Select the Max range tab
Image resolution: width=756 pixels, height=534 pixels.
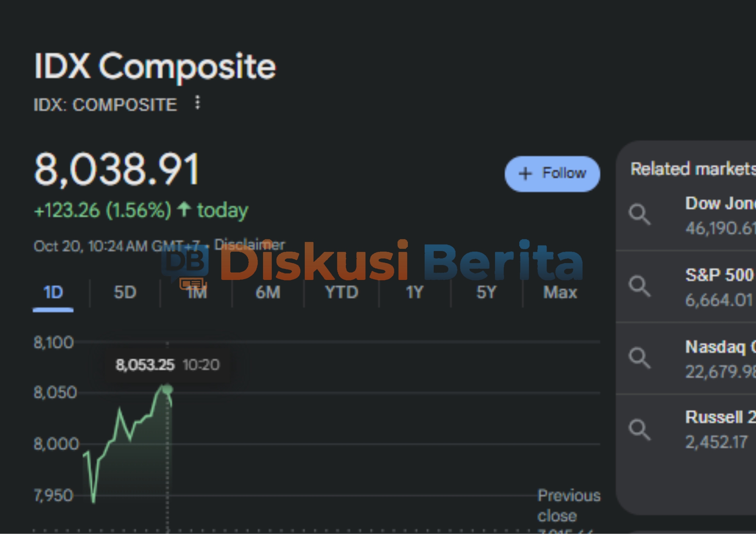pos(560,292)
